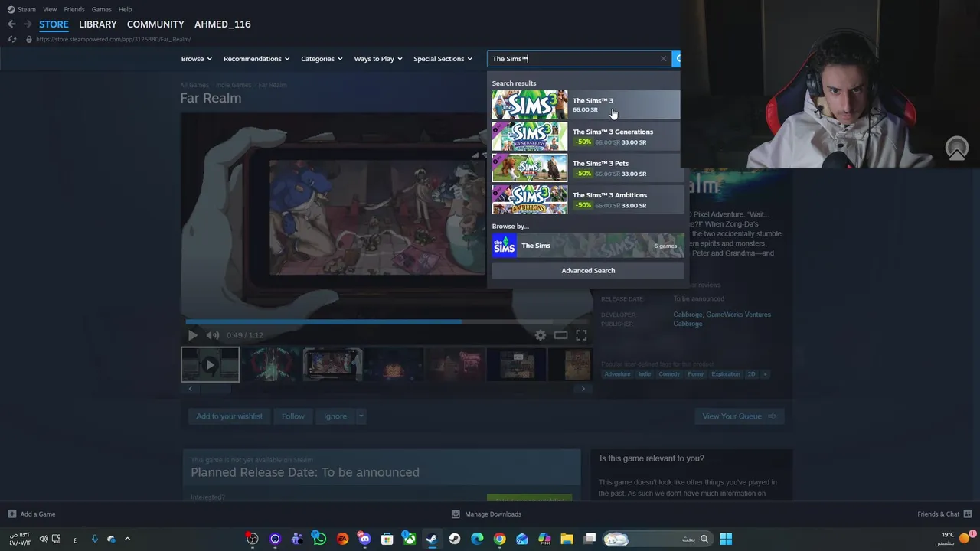Switch to the COMMUNITY tab
The image size is (980, 551).
155,24
